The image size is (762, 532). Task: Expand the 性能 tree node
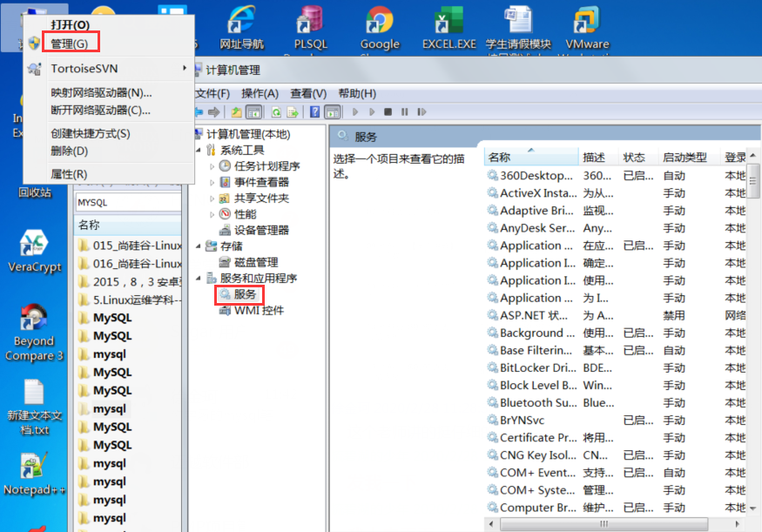[212, 215]
